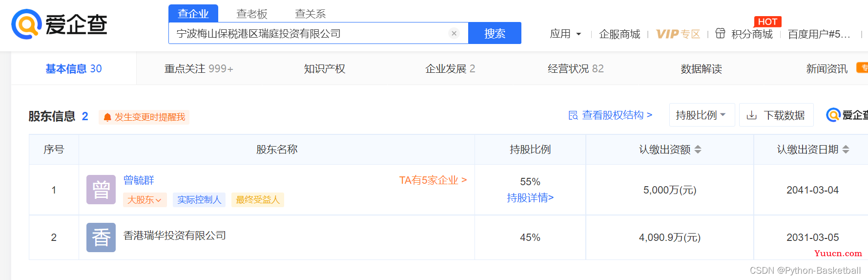Click the structure icon before 查看股权结构
The height and width of the screenshot is (280, 868).
pos(573,115)
